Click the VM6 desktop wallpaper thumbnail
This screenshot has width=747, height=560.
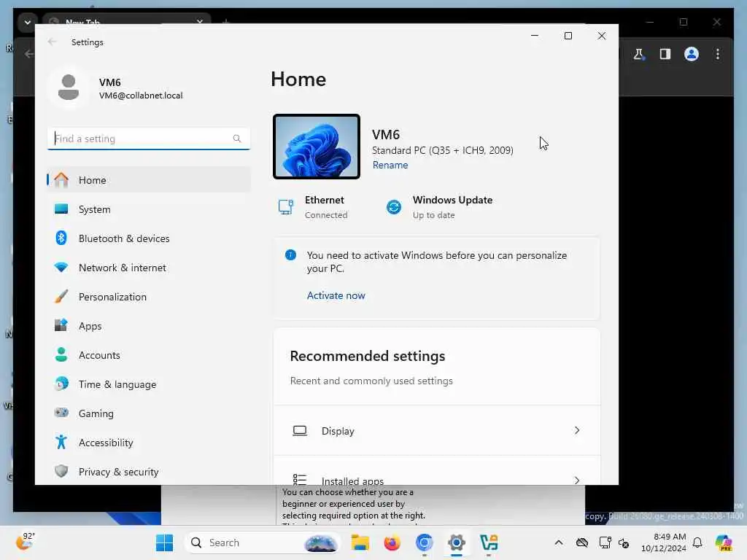[317, 147]
